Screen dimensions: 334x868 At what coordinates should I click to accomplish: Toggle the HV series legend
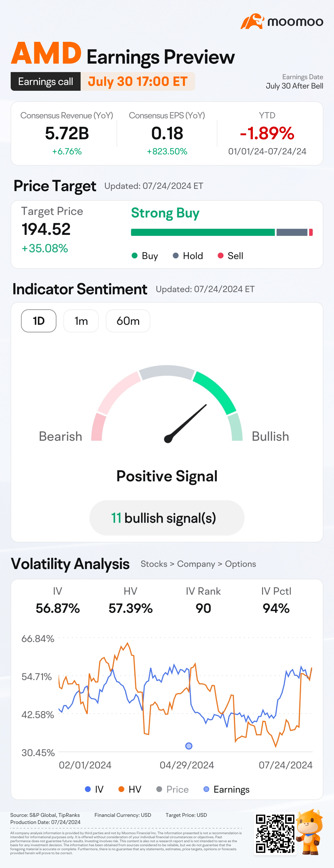130,789
